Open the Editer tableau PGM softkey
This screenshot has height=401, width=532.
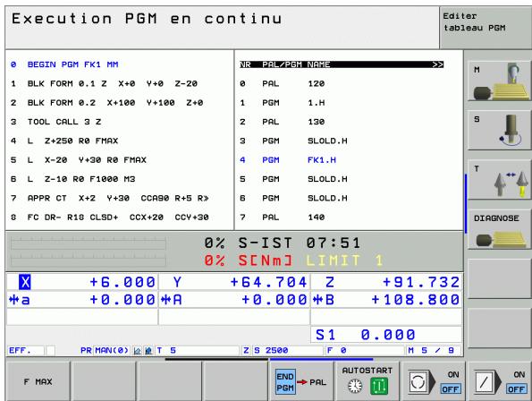tap(486, 28)
